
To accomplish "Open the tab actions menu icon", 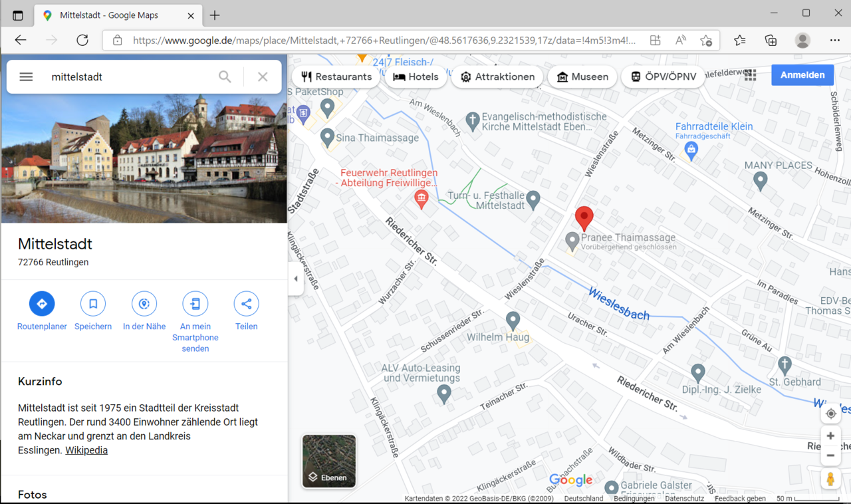I will point(18,15).
